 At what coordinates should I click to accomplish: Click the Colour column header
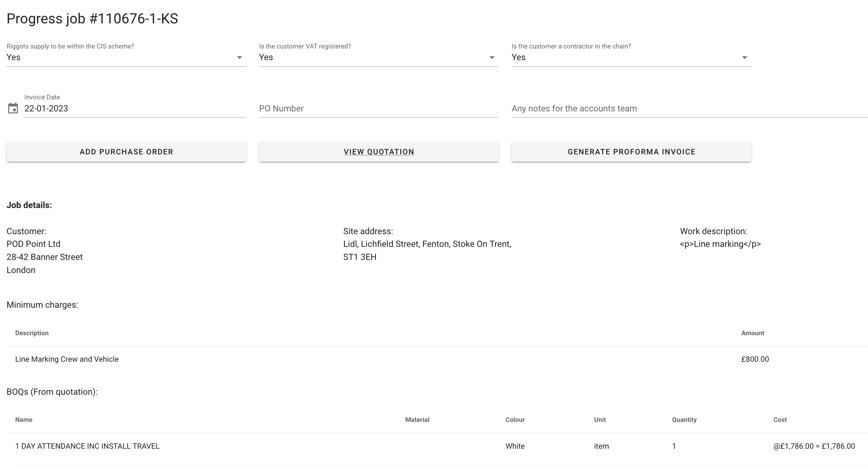pos(515,420)
